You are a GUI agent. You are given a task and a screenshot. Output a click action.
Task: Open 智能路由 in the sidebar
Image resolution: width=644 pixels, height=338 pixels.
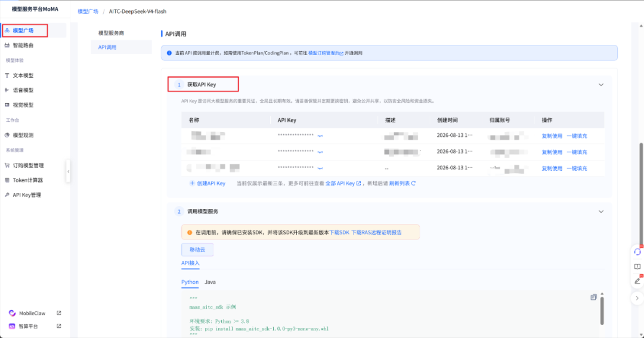coord(23,45)
